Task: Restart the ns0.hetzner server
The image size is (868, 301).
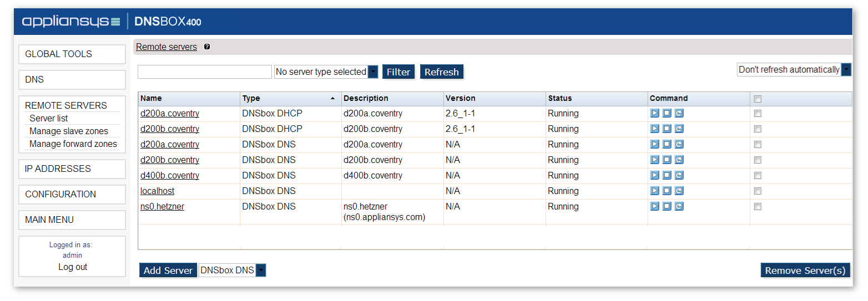Action: (679, 206)
